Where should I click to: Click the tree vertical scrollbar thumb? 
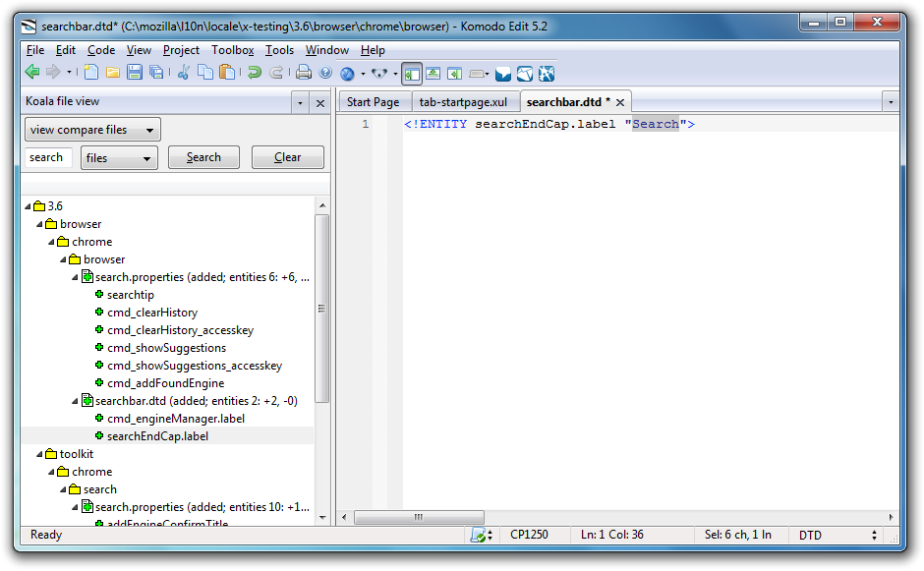[x=321, y=309]
